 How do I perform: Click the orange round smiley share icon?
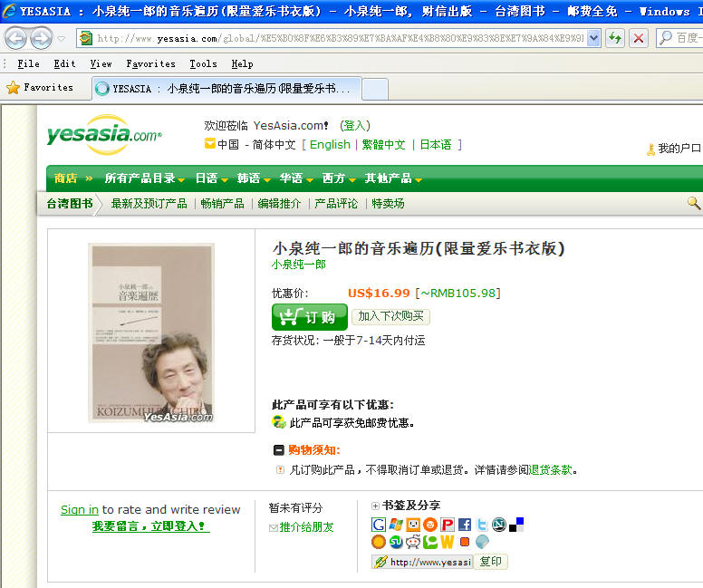[x=430, y=525]
